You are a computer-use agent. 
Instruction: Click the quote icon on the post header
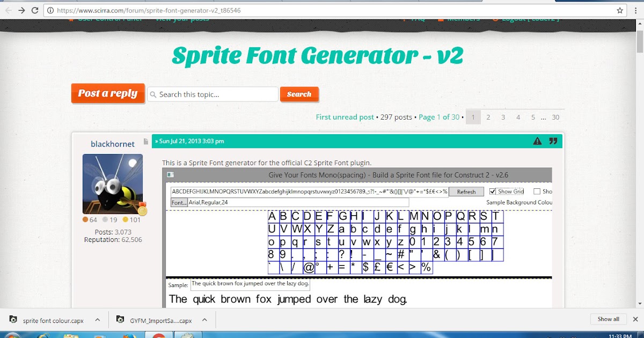(554, 141)
